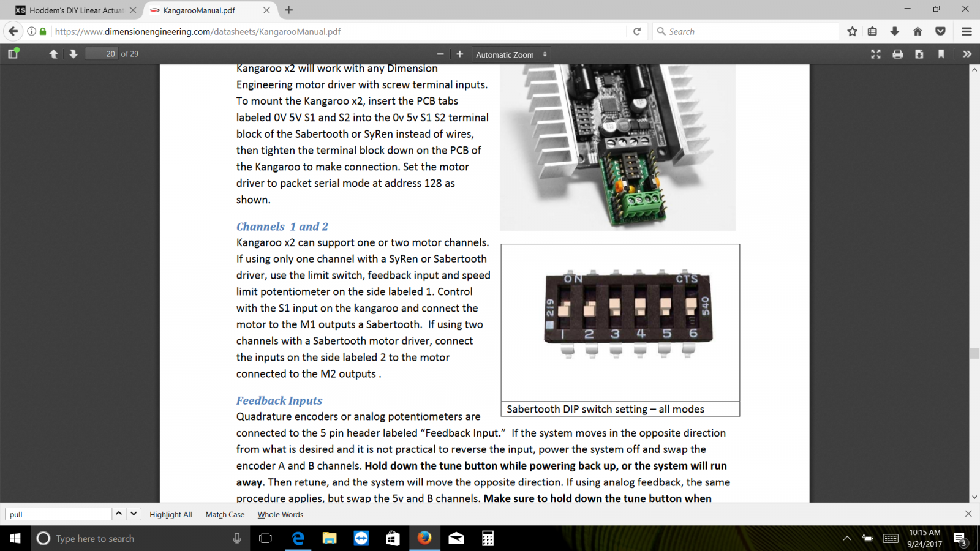Toggle Highlight All in find bar
980x551 pixels.
click(x=171, y=514)
